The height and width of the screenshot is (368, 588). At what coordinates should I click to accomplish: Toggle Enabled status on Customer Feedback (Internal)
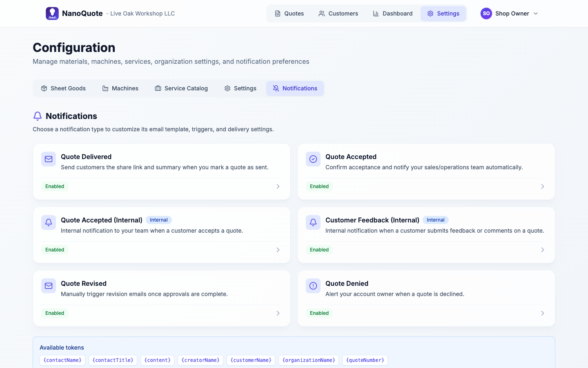(319, 249)
